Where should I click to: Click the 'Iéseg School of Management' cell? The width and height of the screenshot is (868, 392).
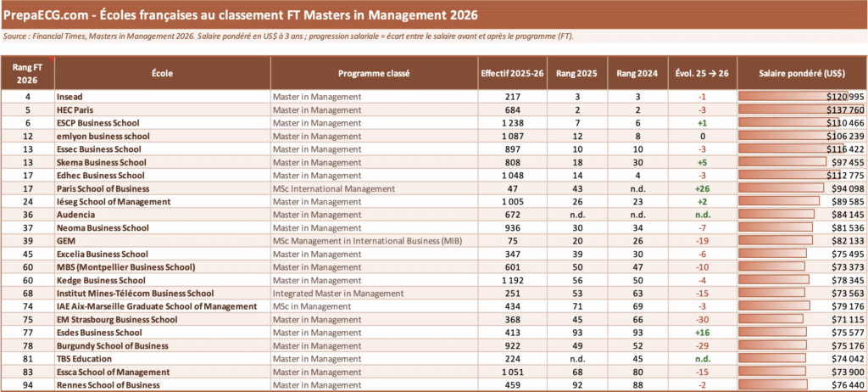tap(162, 201)
